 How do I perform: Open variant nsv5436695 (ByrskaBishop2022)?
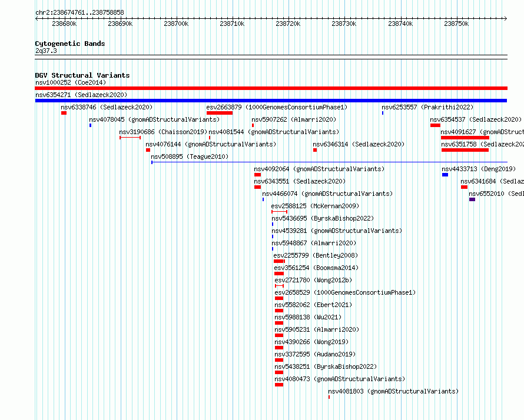(x=323, y=218)
